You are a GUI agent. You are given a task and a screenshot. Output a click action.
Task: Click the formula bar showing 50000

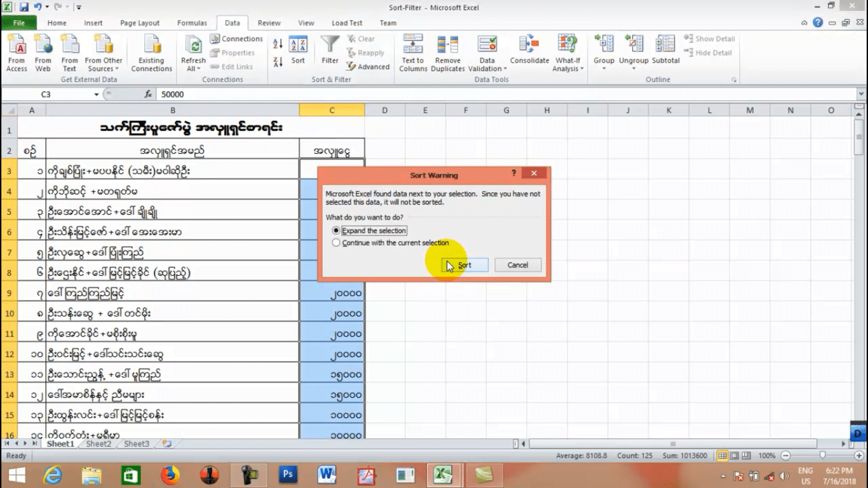[x=505, y=94]
